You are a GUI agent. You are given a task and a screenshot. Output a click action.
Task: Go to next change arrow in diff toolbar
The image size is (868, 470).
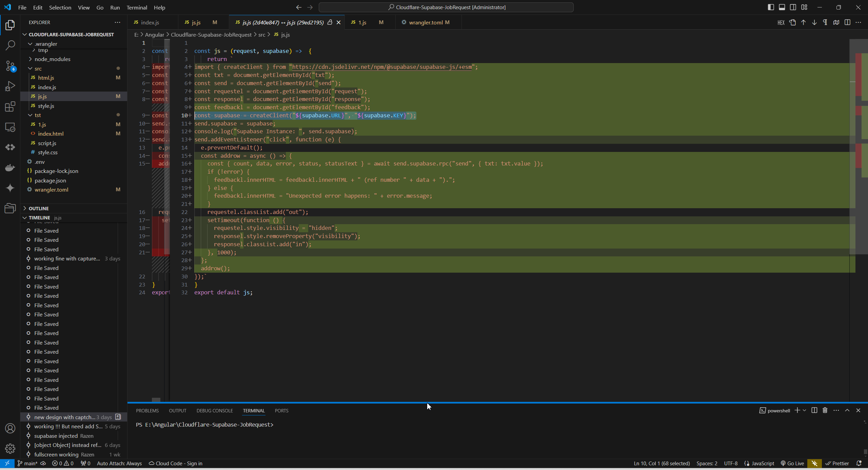point(814,22)
